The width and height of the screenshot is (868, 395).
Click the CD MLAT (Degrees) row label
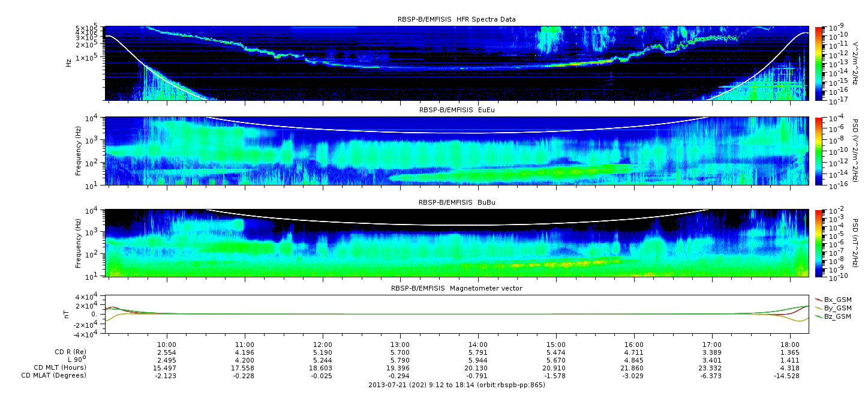(55, 375)
